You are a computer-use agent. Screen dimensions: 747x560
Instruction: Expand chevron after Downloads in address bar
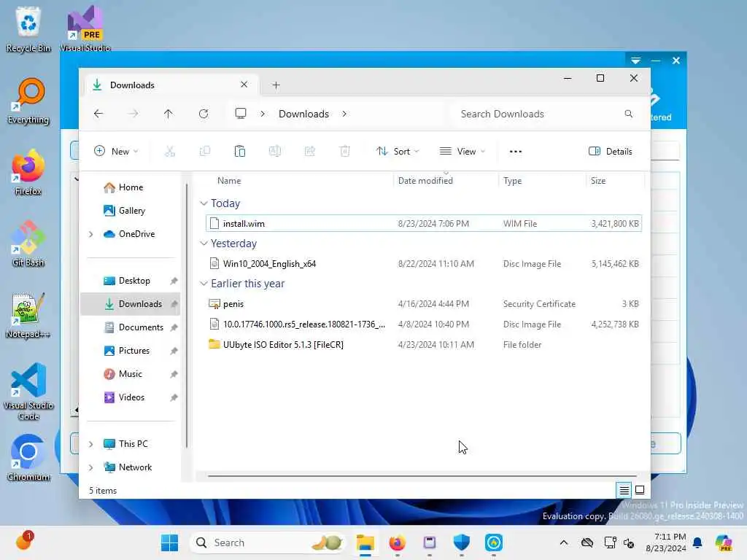[344, 114]
